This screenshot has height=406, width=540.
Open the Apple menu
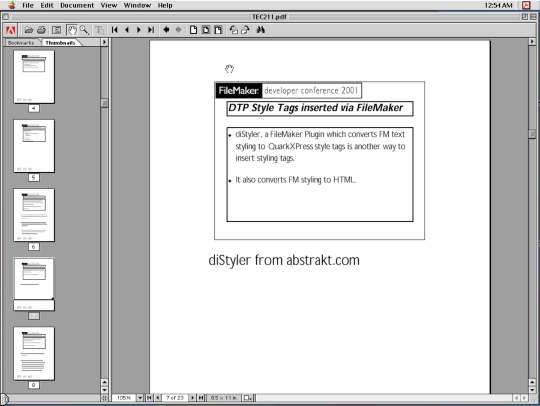tap(11, 5)
